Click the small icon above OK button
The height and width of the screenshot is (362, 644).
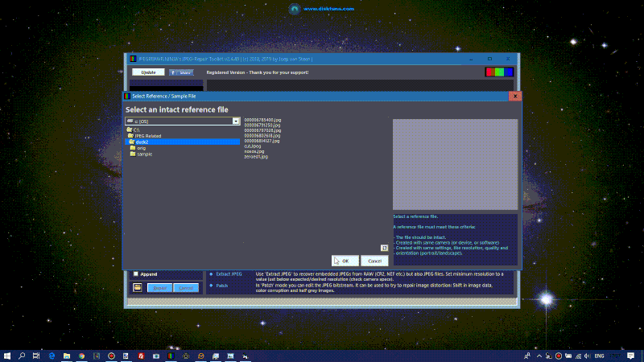pyautogui.click(x=384, y=248)
